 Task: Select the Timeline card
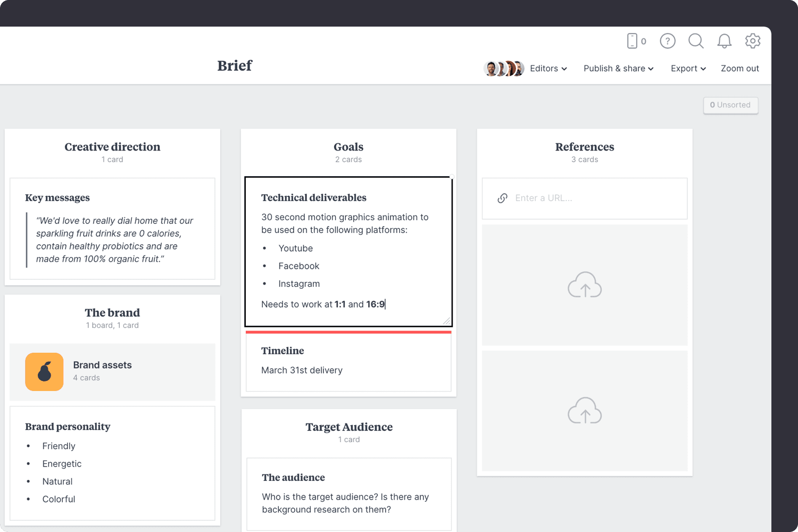point(348,361)
